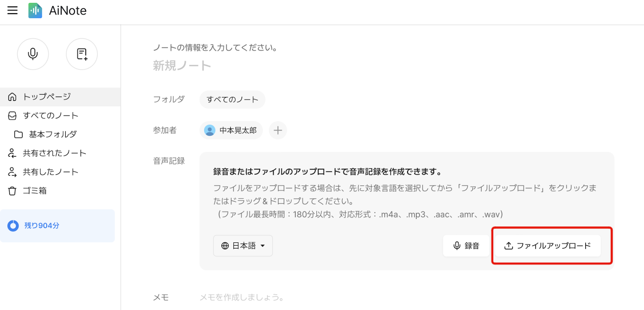Click the メモ input field
Viewport: 644px width, 310px height.
tap(407, 298)
